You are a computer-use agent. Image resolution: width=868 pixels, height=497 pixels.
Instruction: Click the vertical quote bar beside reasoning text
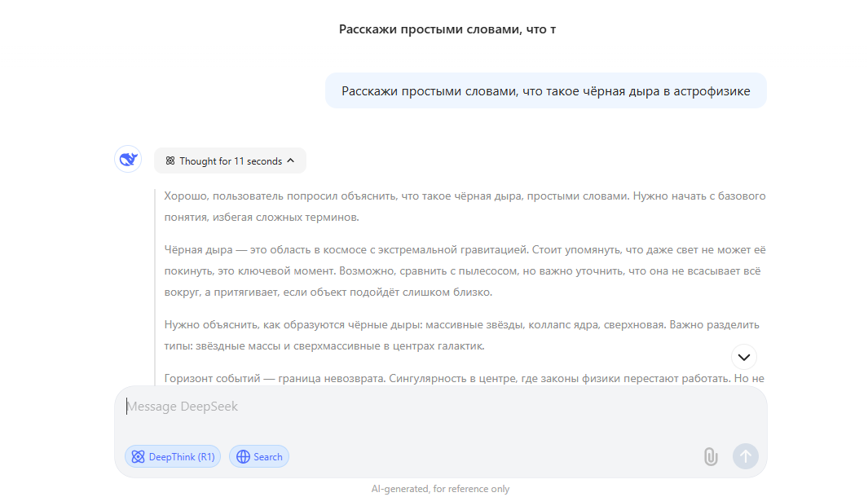coord(155,285)
